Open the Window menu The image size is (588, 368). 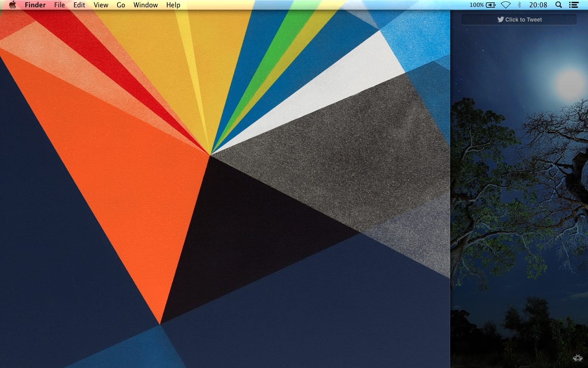(x=146, y=5)
